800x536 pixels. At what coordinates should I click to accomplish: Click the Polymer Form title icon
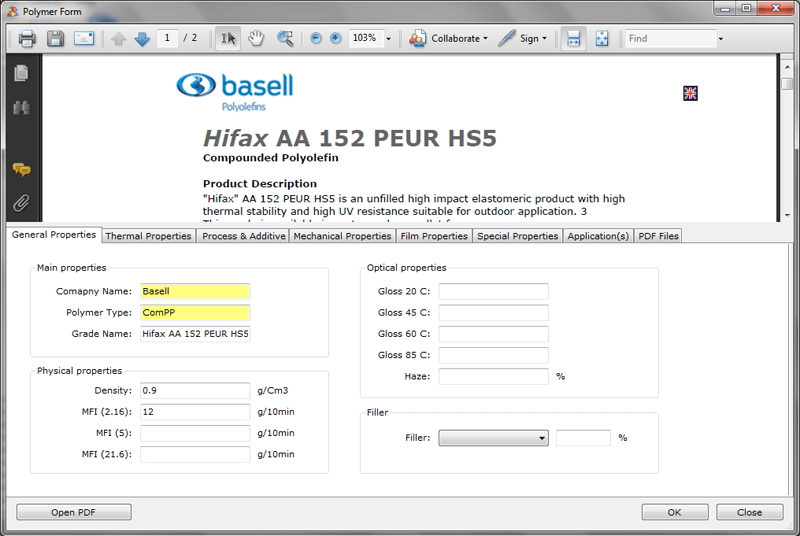point(13,11)
